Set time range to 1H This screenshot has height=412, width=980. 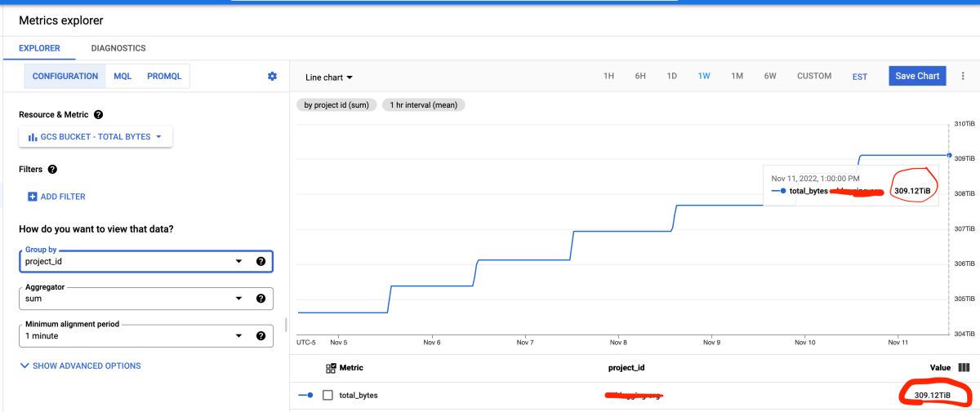coord(608,76)
